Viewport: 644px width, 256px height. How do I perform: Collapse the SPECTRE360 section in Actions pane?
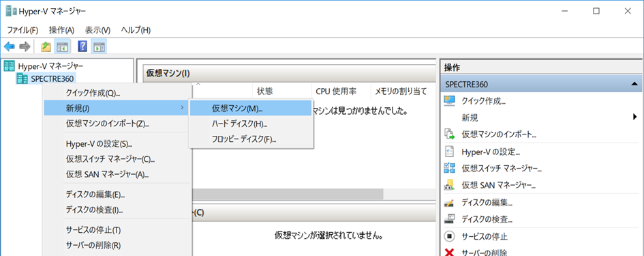click(634, 84)
